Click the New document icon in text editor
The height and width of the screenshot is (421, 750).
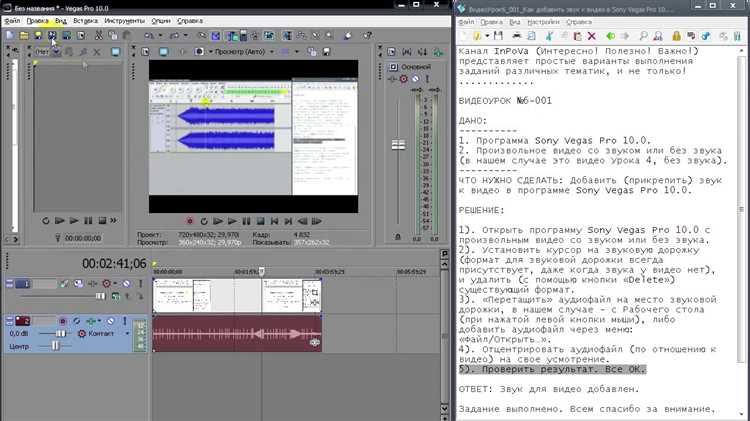tap(463, 36)
